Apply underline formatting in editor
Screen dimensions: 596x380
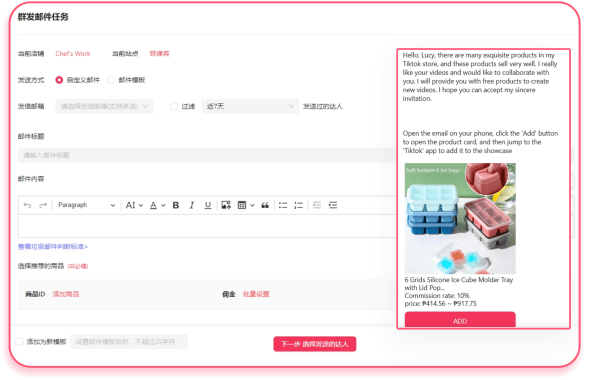pos(208,205)
